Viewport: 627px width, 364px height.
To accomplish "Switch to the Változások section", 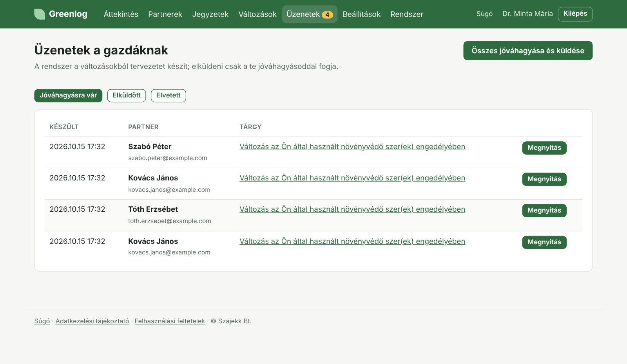I will pos(257,14).
